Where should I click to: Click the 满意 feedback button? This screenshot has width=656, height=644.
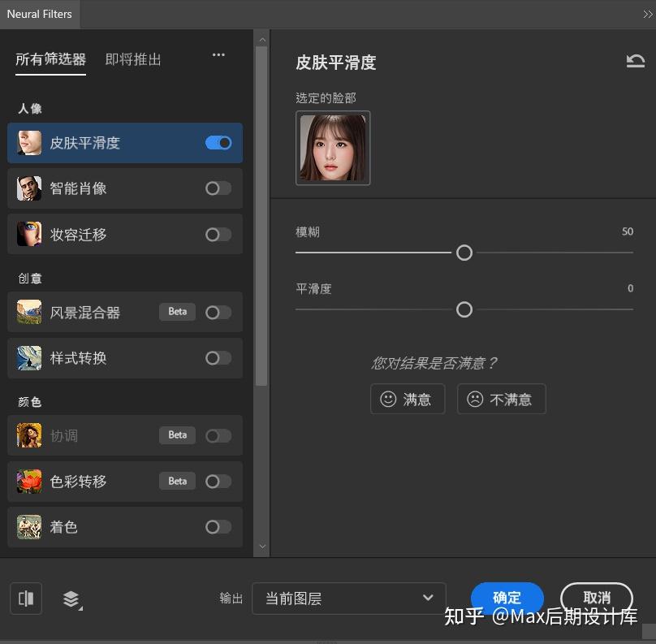(x=408, y=399)
